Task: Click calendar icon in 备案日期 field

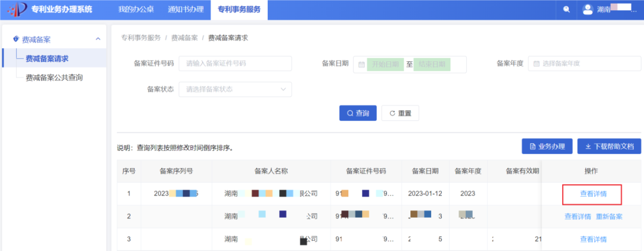Action: [362, 64]
